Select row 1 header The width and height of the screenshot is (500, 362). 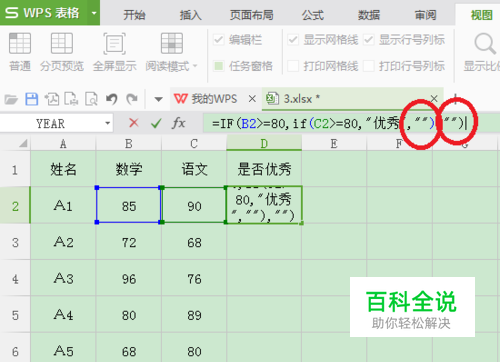tap(15, 170)
